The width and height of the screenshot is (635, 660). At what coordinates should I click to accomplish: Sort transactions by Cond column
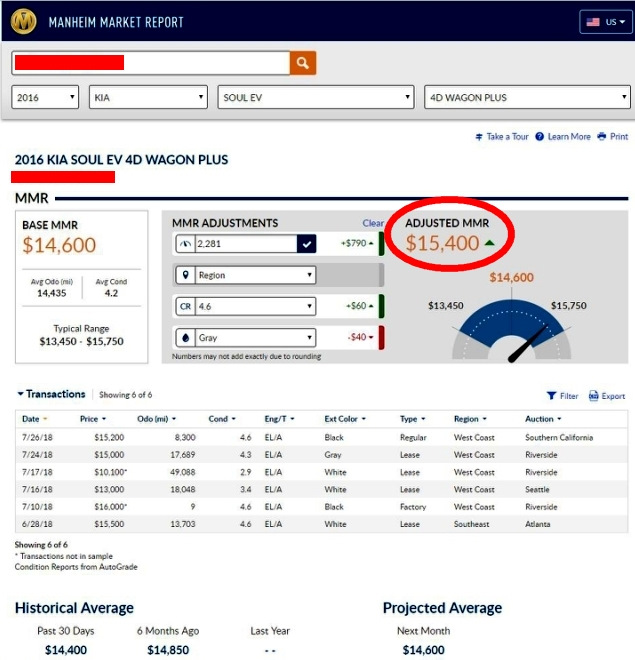tap(222, 419)
